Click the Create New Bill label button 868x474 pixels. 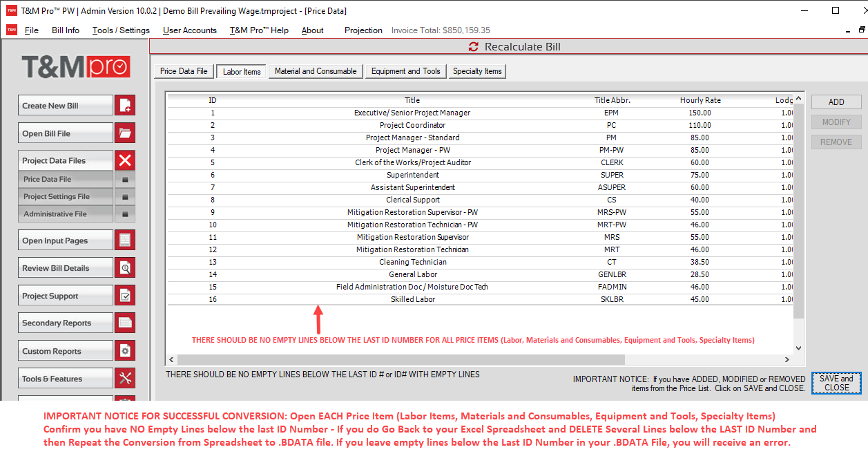tap(65, 105)
